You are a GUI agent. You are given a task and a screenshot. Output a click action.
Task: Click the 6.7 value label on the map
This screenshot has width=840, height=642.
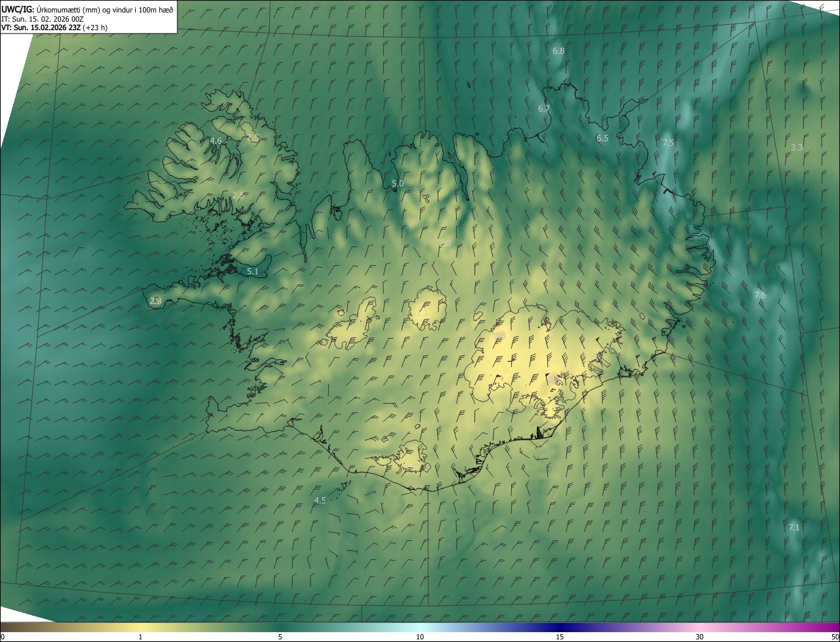tap(544, 108)
